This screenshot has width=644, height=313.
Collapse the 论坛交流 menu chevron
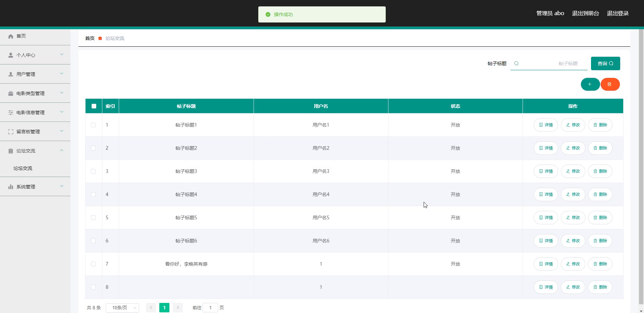pos(62,150)
